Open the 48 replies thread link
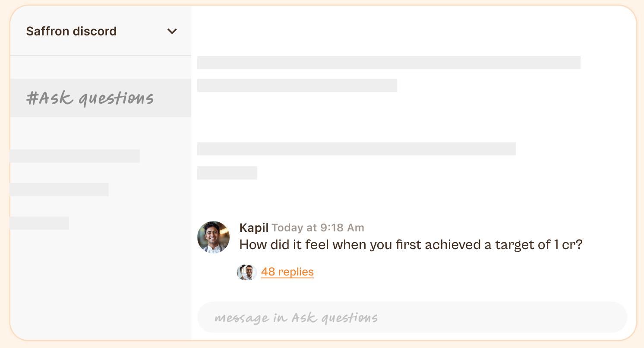 click(x=287, y=272)
